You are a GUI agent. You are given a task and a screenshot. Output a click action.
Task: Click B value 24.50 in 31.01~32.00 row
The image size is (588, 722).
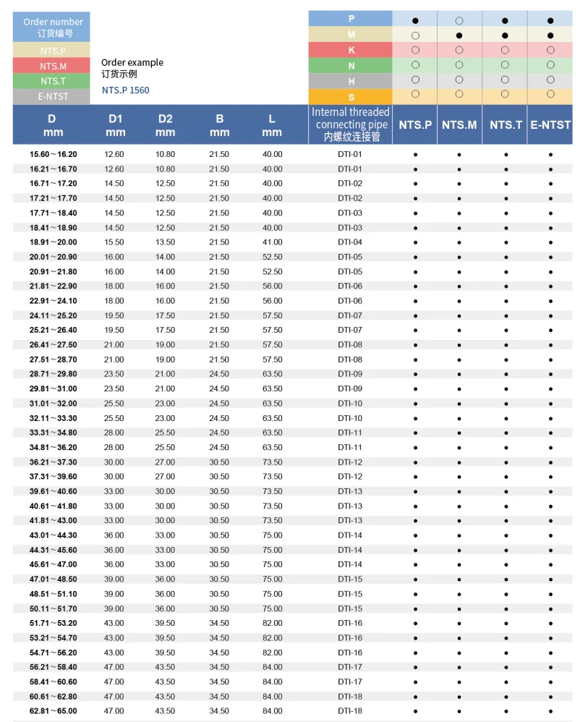click(x=219, y=404)
